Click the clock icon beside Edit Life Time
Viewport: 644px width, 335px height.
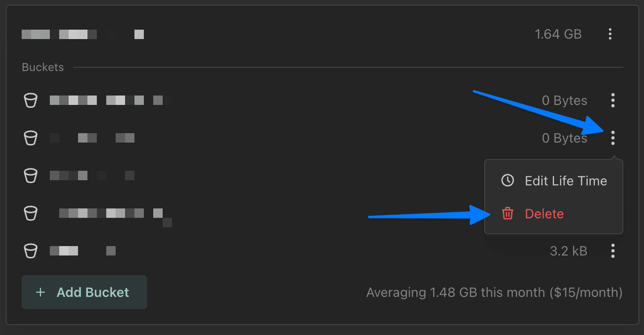point(508,181)
